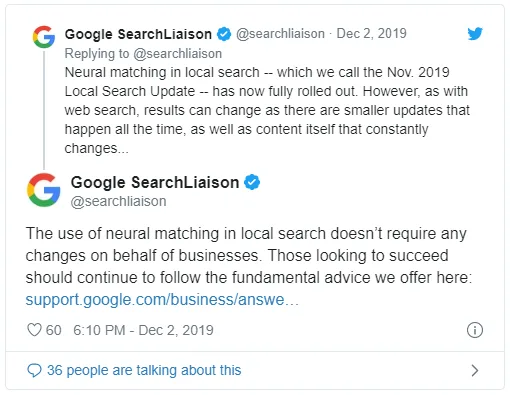This screenshot has width=510, height=395.
Task: Open Google SearchLiaison name in top tweet
Action: pyautogui.click(x=138, y=34)
